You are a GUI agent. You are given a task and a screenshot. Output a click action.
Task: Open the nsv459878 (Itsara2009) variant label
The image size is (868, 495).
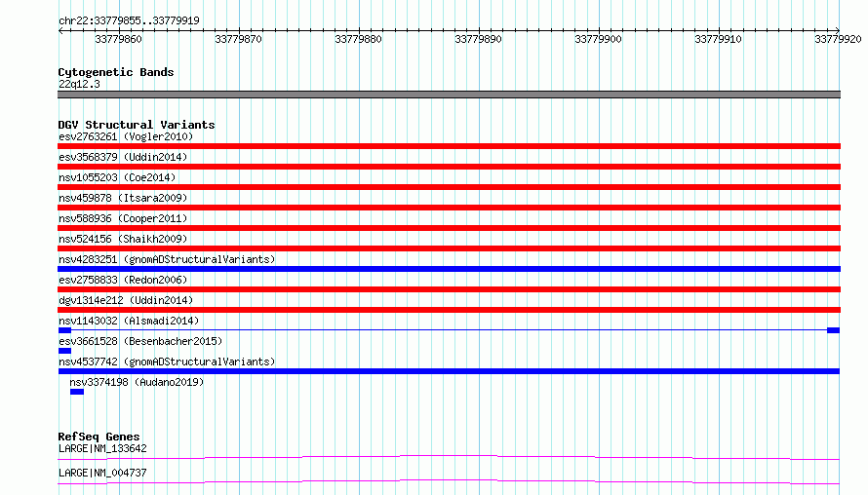point(123,198)
